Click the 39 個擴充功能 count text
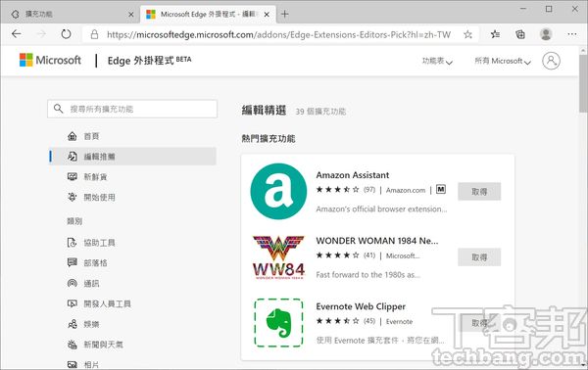 [x=320, y=112]
